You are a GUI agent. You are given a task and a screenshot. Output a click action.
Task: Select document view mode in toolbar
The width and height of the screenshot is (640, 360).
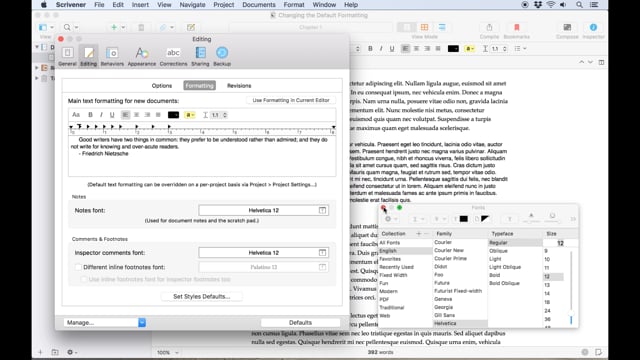(407, 27)
